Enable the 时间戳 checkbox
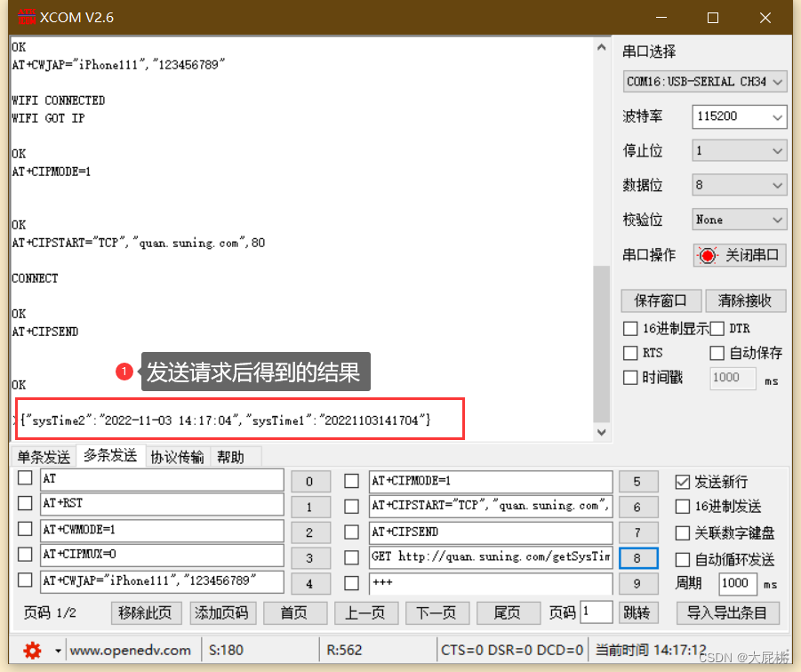Screen dimensions: 801x672 [x=630, y=378]
